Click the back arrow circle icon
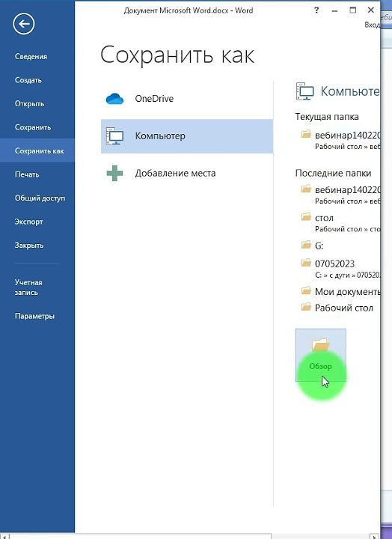Screen dimensions: 392x539 [x=24, y=24]
